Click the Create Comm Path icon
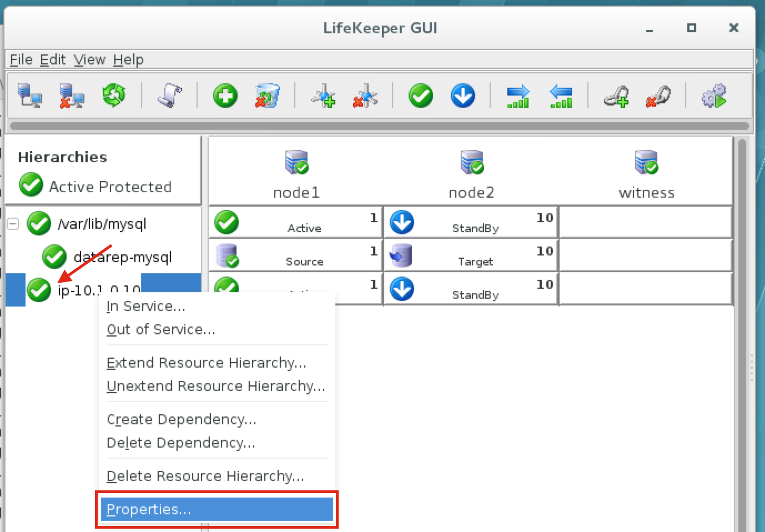This screenshot has width=765, height=532. pos(323,96)
